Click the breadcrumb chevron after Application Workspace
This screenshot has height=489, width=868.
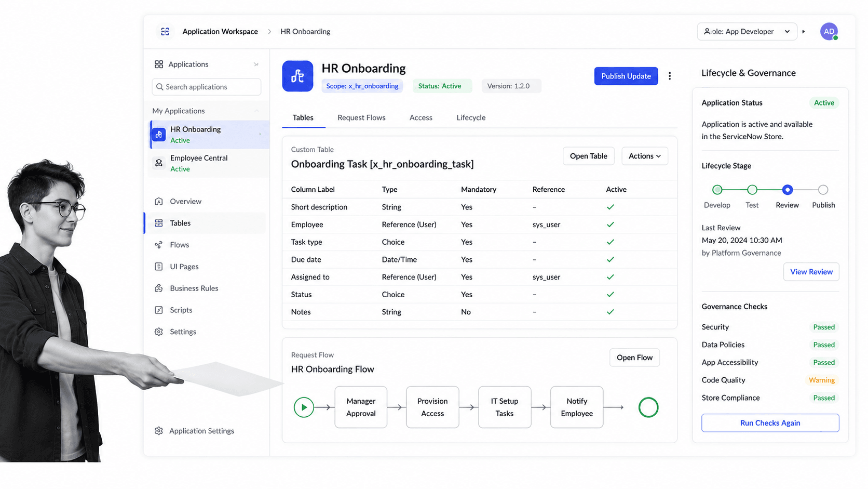click(x=269, y=32)
